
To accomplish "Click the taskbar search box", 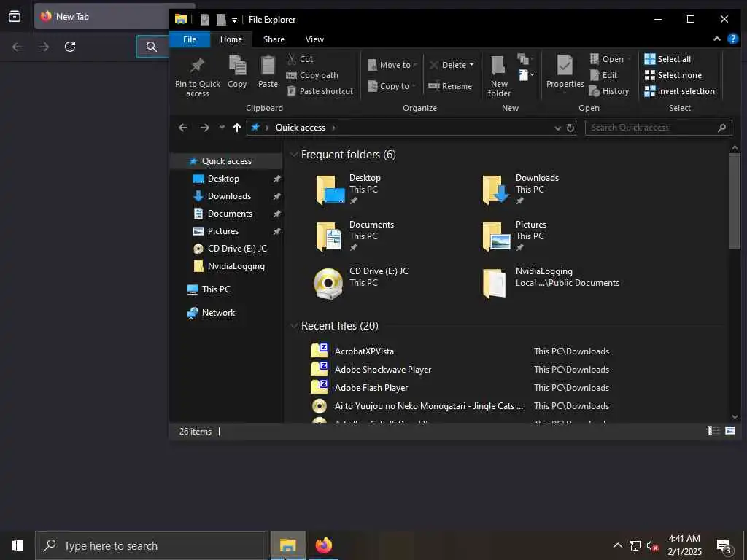I will 152,545.
